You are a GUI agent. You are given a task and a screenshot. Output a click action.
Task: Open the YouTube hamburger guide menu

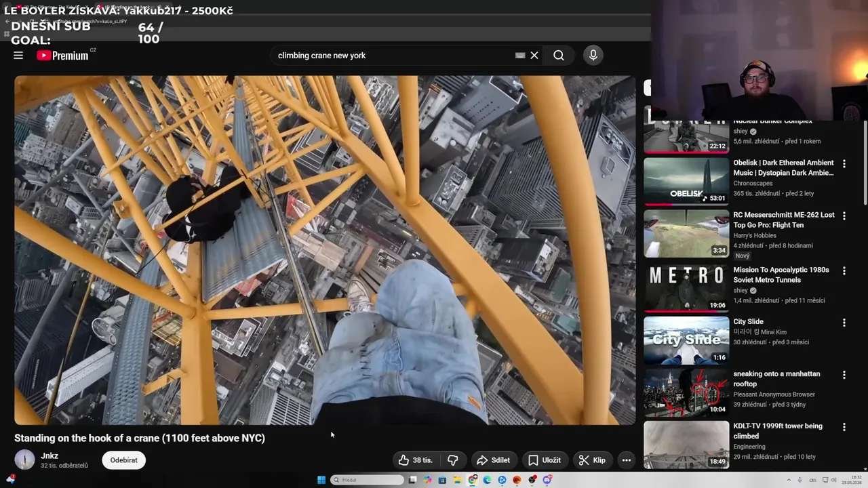(x=18, y=56)
